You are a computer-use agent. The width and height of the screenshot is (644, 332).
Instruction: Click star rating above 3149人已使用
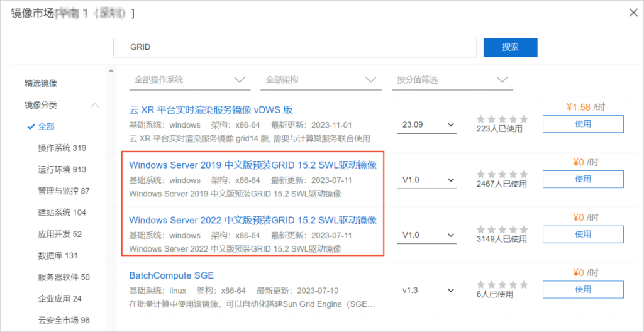coord(502,230)
